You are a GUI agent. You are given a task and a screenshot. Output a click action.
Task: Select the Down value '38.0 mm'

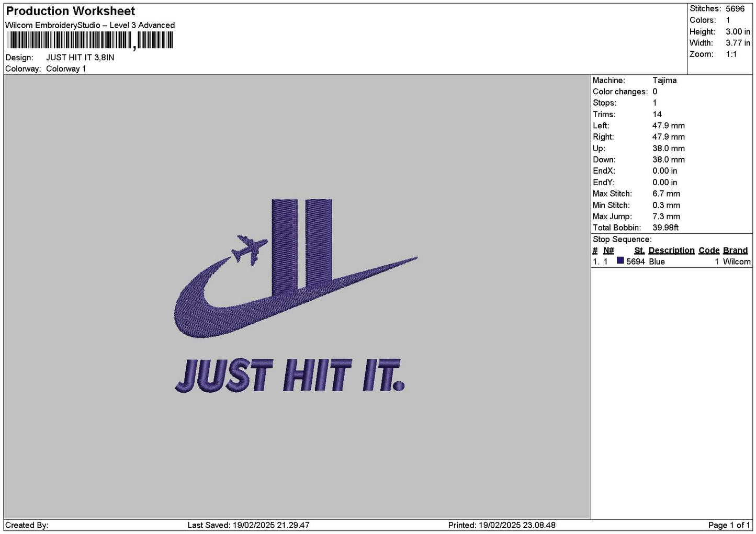coord(669,160)
